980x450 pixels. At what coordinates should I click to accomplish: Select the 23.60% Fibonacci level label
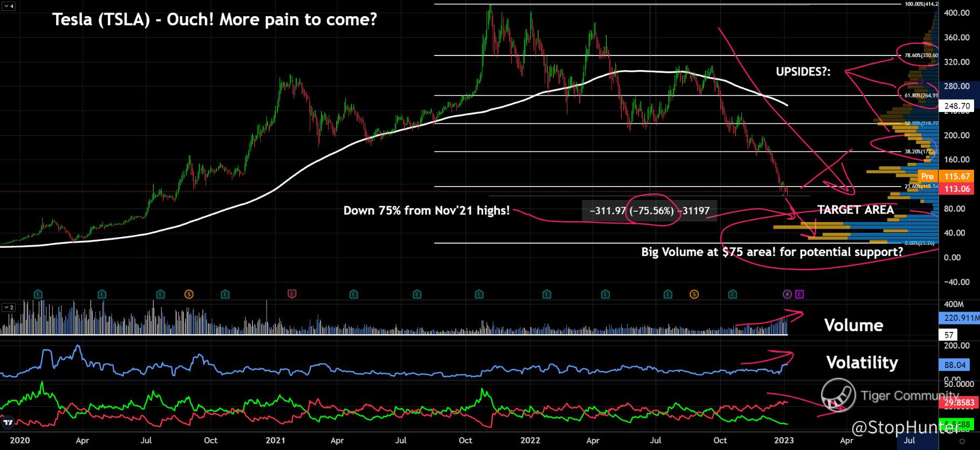tap(921, 186)
